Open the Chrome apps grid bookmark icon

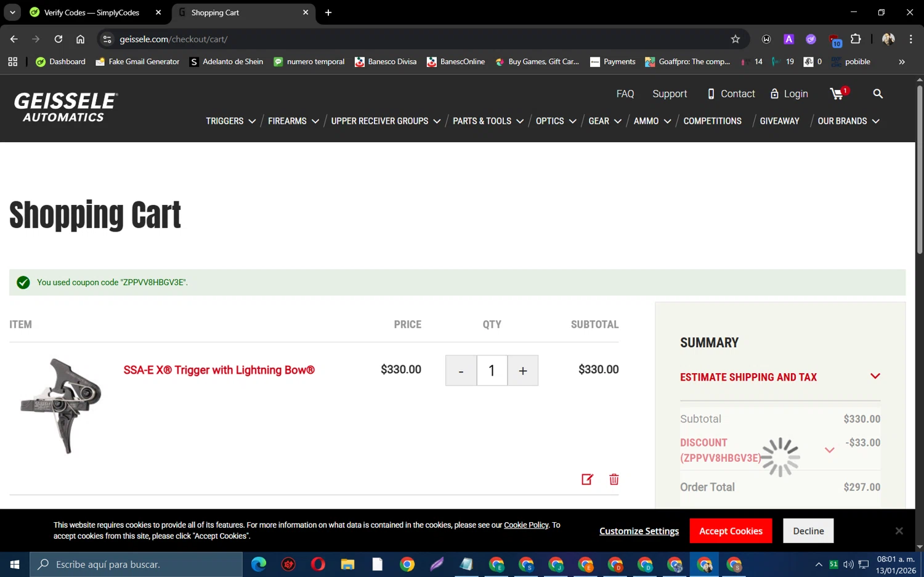pos(12,62)
